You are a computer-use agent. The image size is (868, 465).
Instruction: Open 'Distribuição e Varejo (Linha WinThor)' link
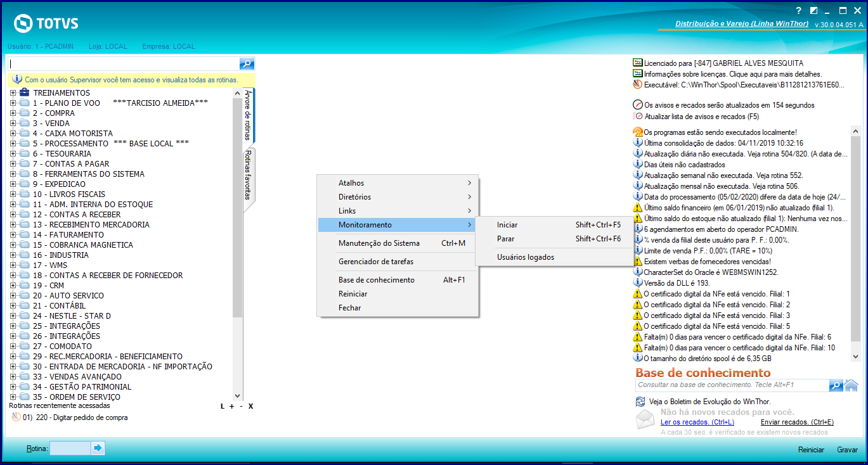(742, 23)
